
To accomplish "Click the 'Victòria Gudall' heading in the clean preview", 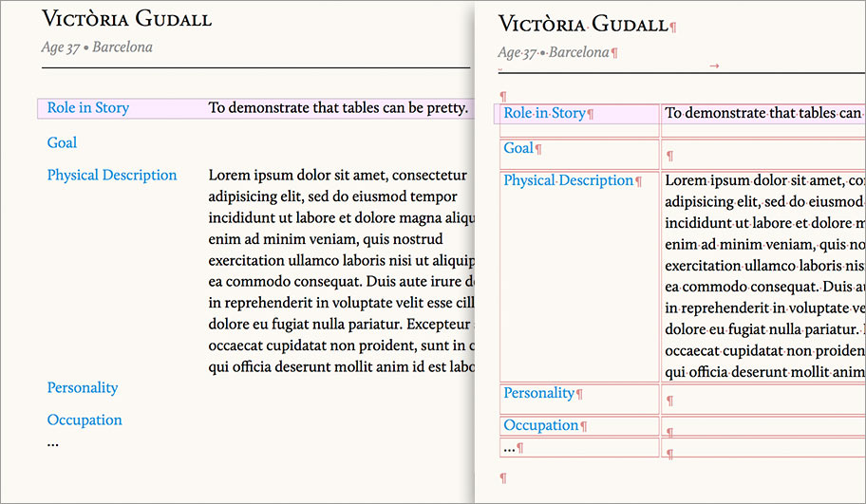I will (x=126, y=18).
